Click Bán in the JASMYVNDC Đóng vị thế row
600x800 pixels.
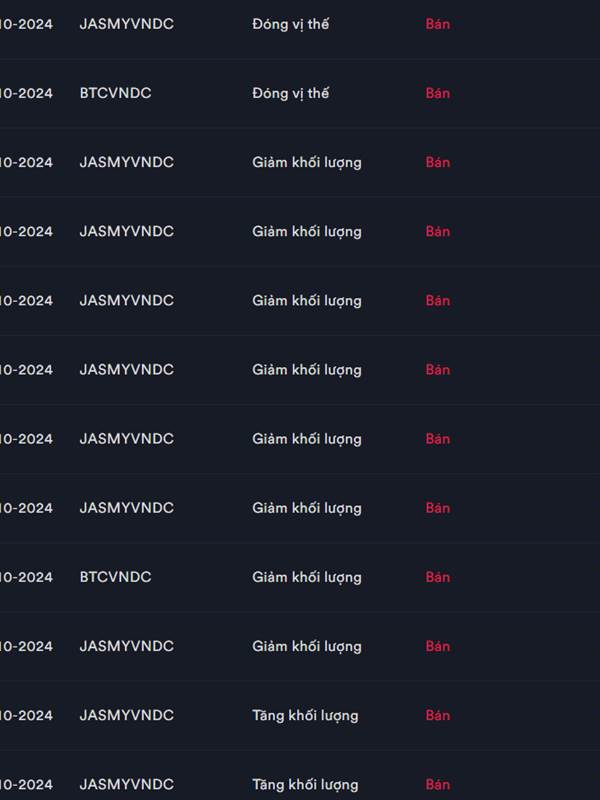coord(438,24)
